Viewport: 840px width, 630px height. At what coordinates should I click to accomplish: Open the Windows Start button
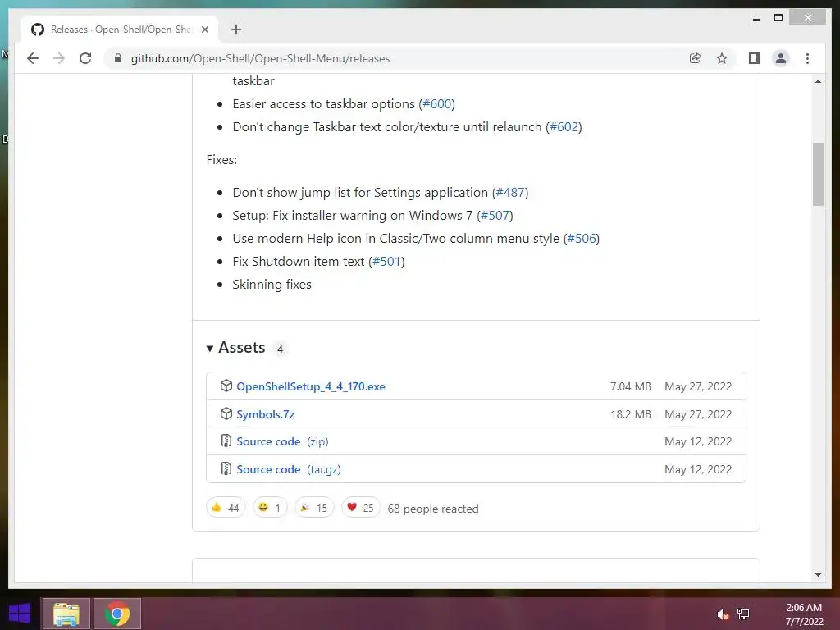(20, 614)
